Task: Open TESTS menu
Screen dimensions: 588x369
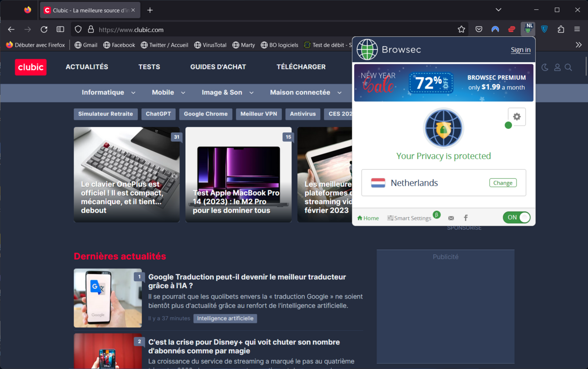Action: tap(149, 67)
